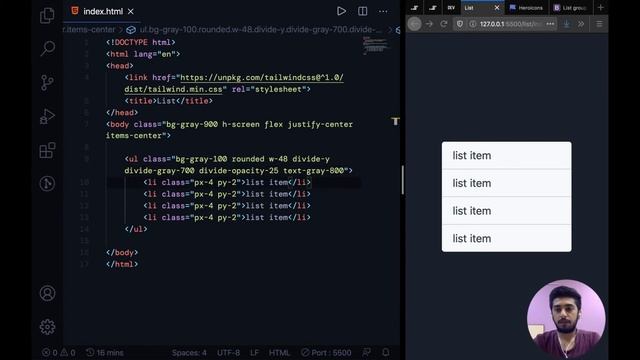Viewport: 640px width, 360px height.
Task: Open notifications bell in status bar
Action: (x=386, y=352)
